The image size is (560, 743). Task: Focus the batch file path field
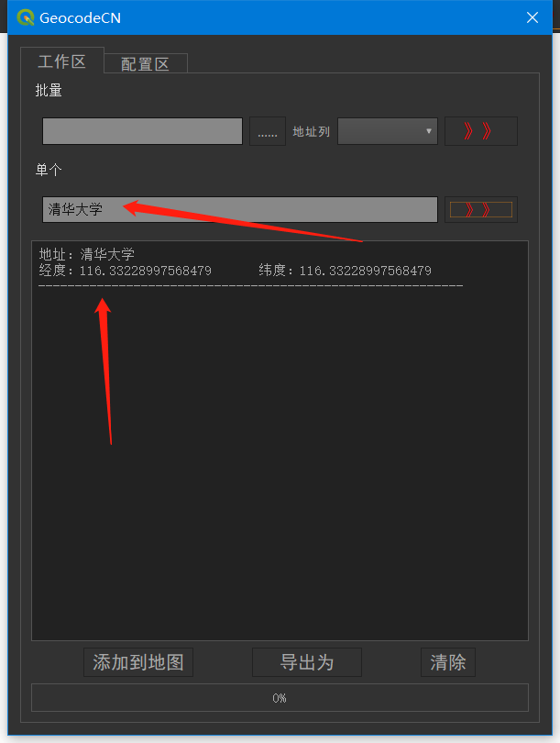tap(142, 131)
